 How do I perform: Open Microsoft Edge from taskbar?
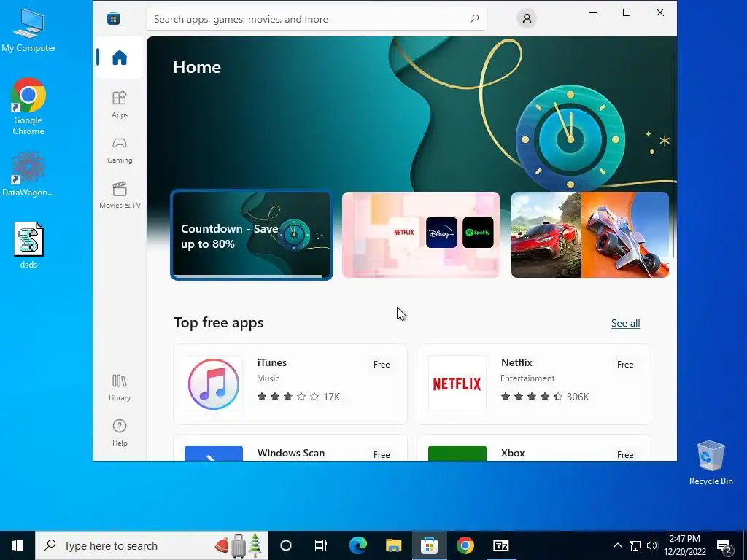click(357, 545)
